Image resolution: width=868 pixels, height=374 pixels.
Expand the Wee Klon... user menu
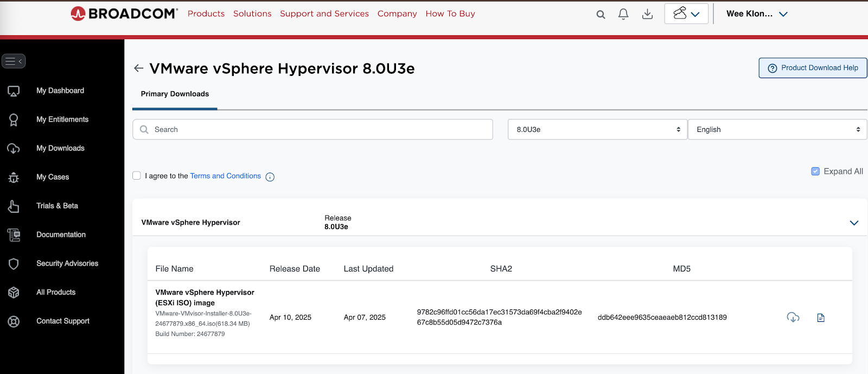click(x=757, y=14)
